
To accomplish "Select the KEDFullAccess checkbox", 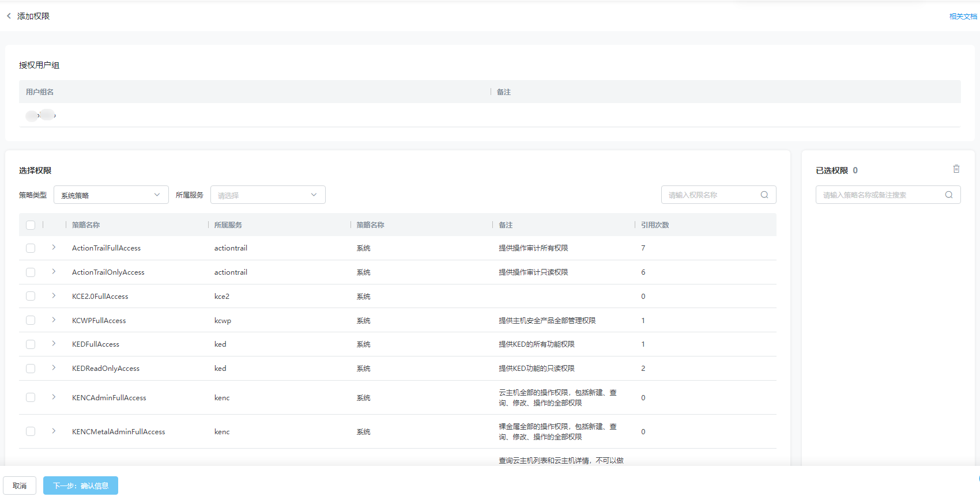I will click(x=31, y=344).
